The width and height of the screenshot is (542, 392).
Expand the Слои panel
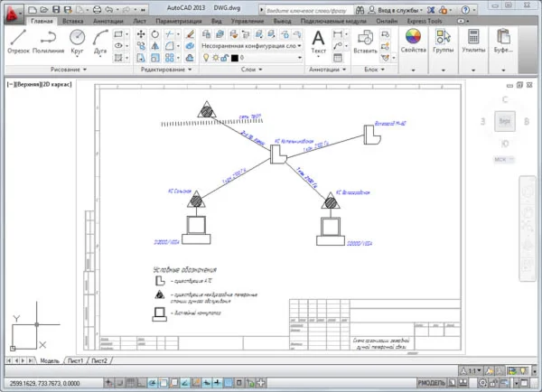click(x=251, y=70)
